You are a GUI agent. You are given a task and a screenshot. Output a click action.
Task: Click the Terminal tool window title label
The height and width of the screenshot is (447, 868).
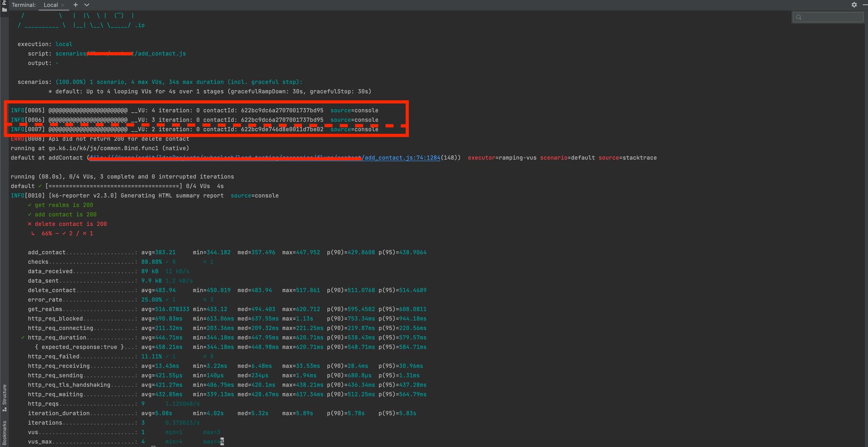tap(24, 5)
